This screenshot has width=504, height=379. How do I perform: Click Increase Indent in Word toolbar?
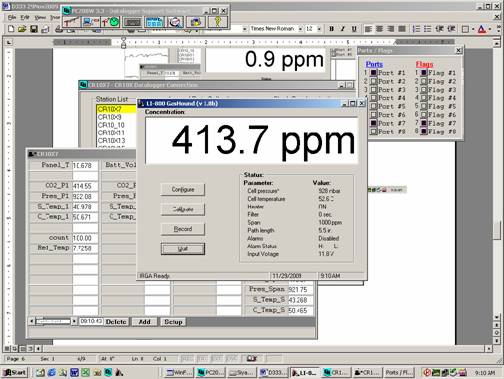[451, 29]
